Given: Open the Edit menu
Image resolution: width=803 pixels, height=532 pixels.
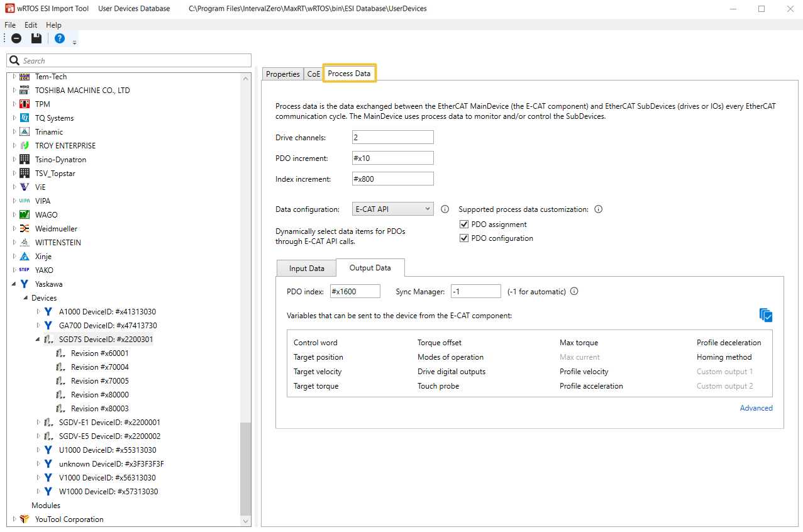Looking at the screenshot, I should point(31,25).
